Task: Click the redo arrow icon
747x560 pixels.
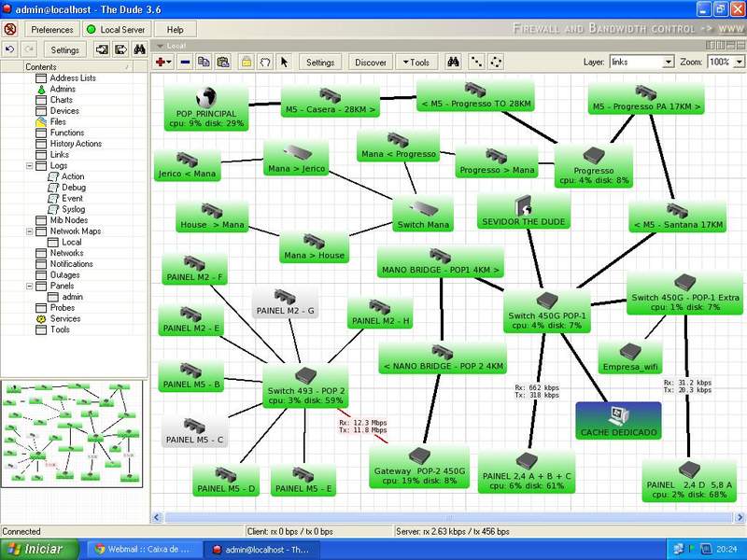Action: (x=29, y=49)
